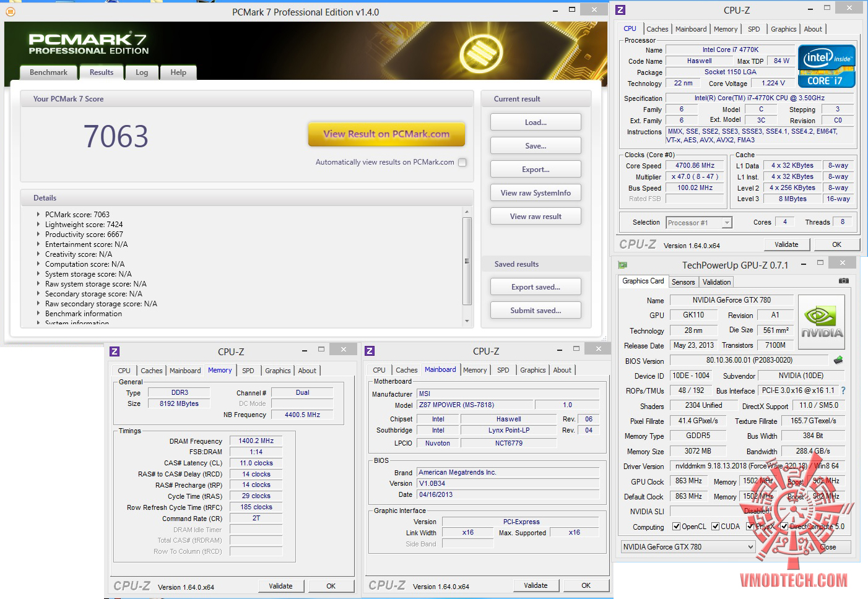Enable automatically view results on PCMark.com
Image resolution: width=868 pixels, height=599 pixels.
click(x=462, y=162)
